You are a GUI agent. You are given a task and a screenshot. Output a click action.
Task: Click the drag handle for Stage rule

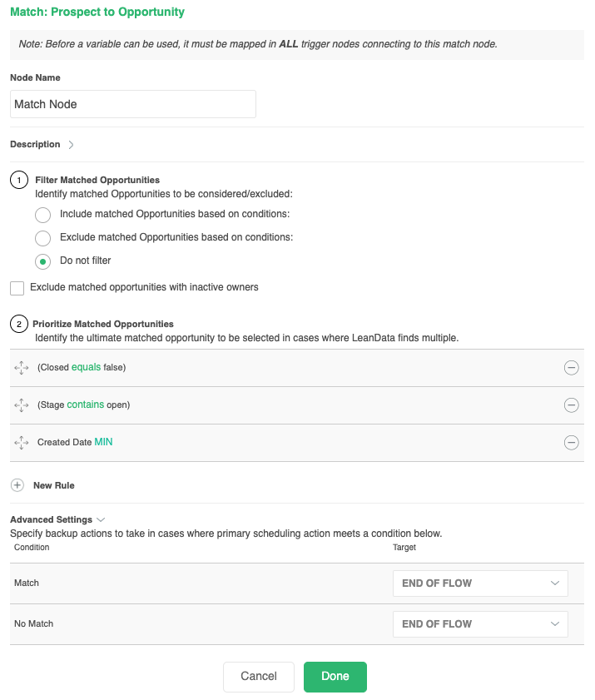[22, 405]
